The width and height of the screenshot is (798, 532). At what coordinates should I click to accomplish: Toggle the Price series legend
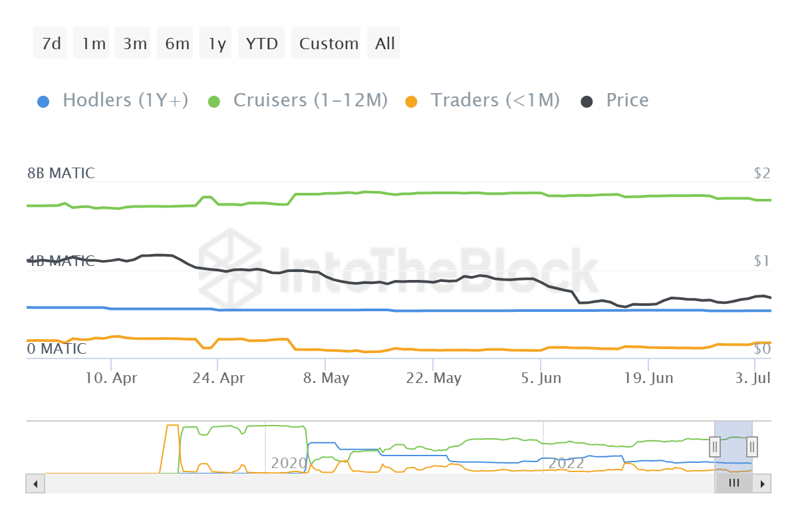click(x=626, y=100)
